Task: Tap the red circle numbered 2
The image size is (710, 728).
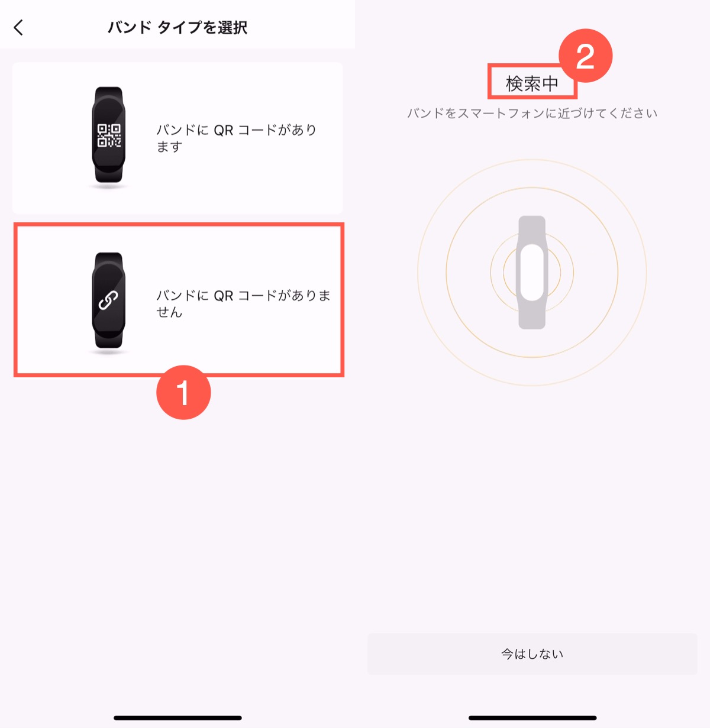Action: [585, 56]
